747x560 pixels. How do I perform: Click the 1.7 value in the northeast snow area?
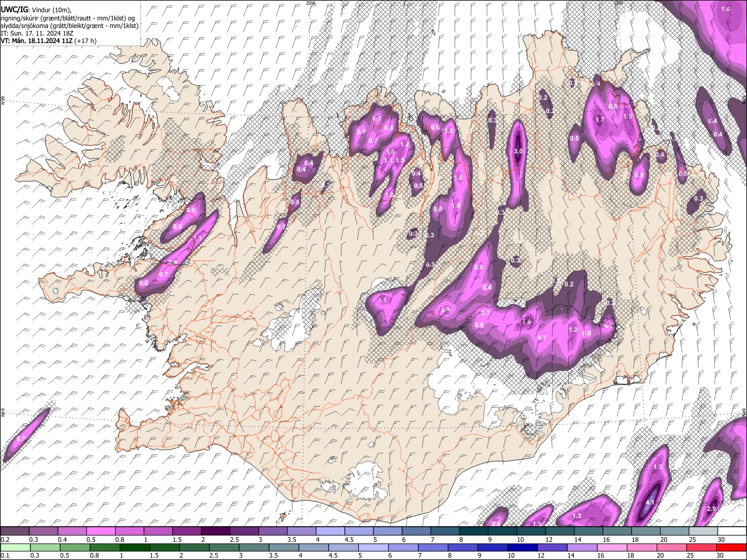[600, 120]
